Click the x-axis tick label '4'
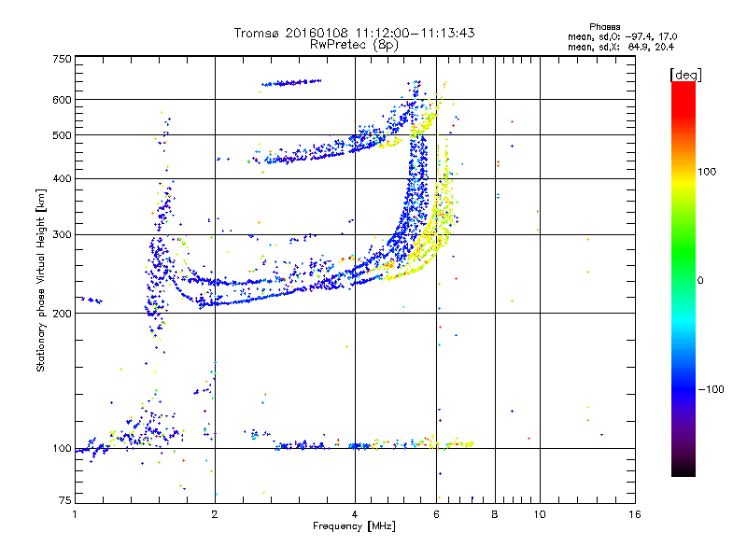Screen dimensions: 747x560 (355, 514)
